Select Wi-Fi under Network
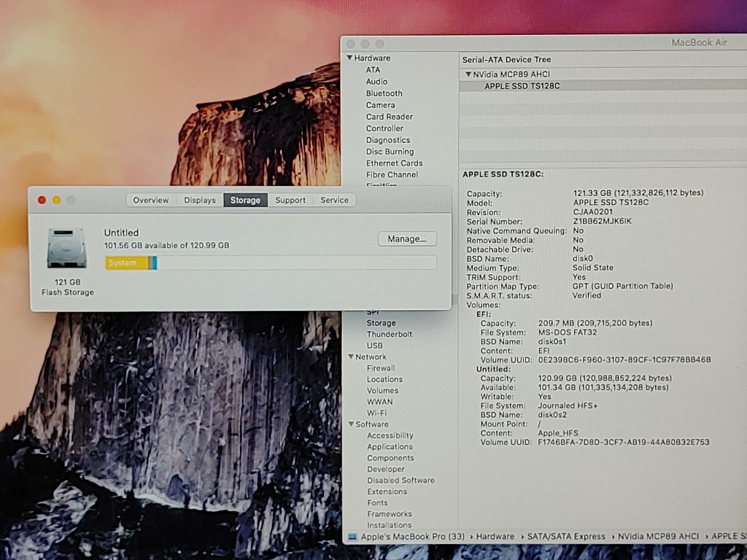747x560 pixels. pyautogui.click(x=376, y=413)
